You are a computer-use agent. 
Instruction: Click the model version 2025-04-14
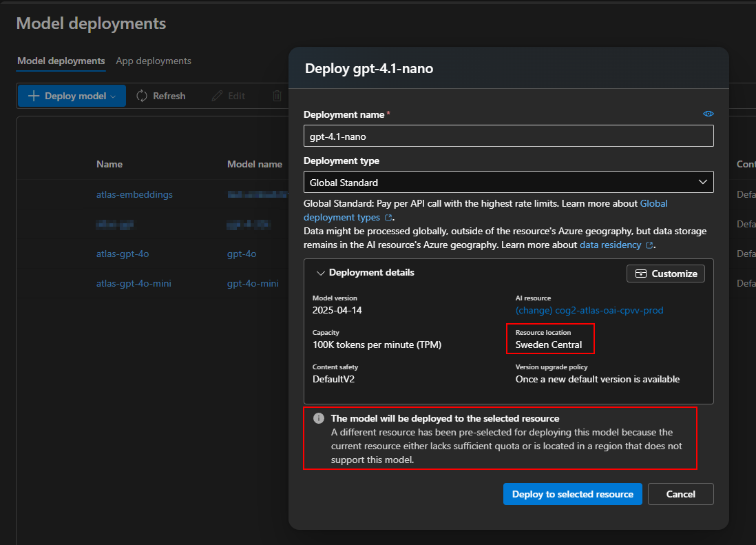tap(337, 310)
